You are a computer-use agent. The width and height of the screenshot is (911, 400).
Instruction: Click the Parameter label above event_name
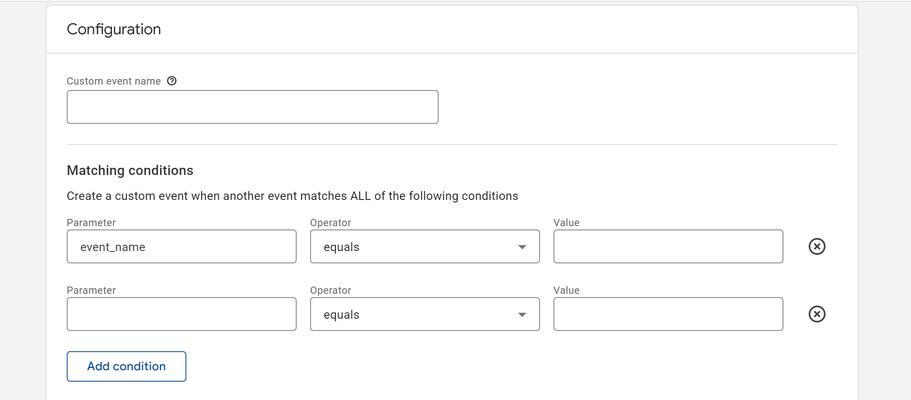click(x=91, y=223)
